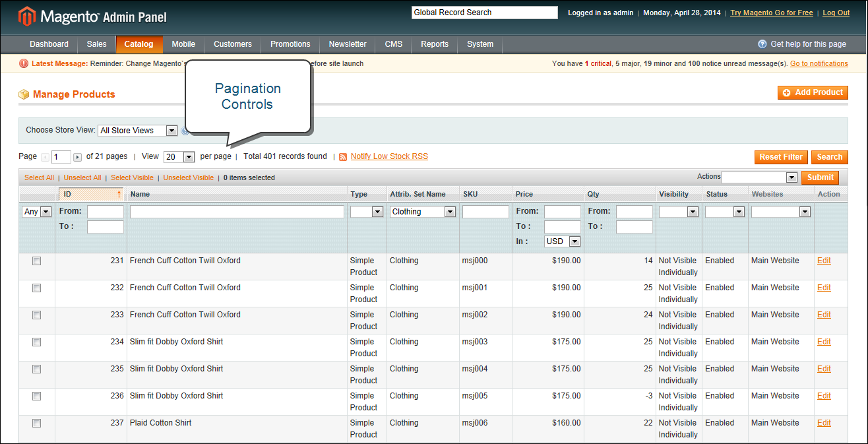Click Go to notifications link
Viewport: 868px width, 444px height.
819,63
